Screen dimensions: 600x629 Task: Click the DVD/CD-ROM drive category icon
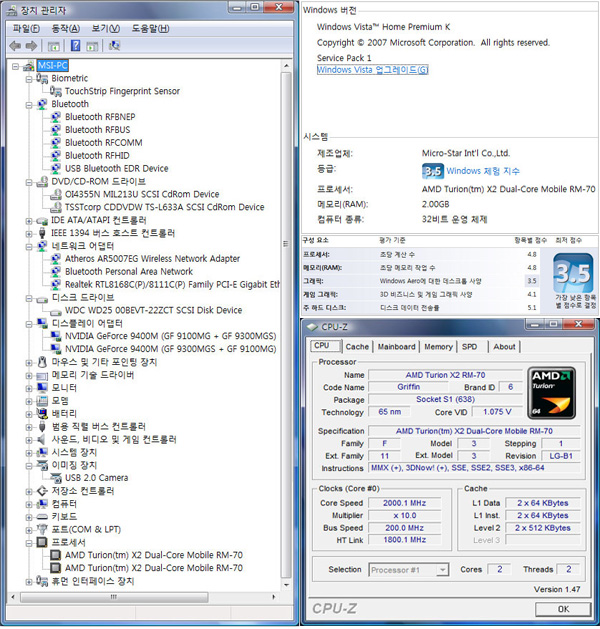pos(42,182)
